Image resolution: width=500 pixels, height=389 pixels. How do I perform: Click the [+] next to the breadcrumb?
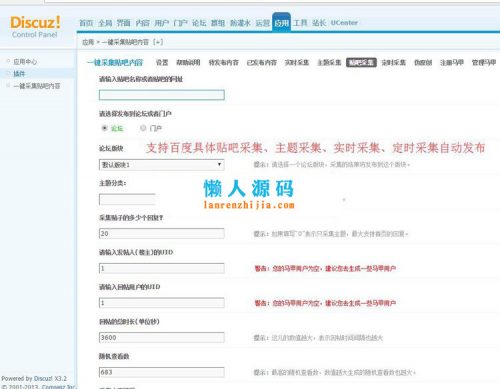(158, 42)
